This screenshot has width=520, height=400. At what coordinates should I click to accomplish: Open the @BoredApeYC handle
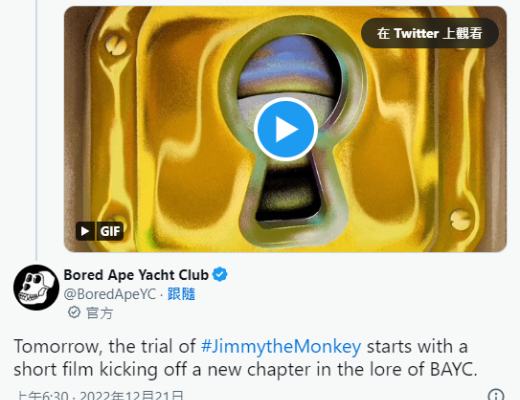click(110, 294)
